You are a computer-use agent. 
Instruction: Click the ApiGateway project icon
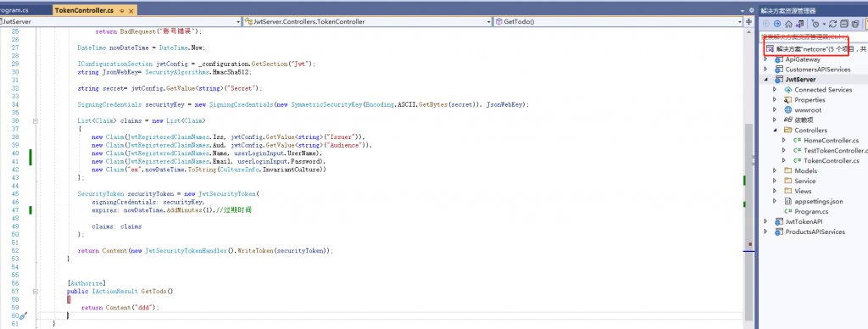point(779,59)
